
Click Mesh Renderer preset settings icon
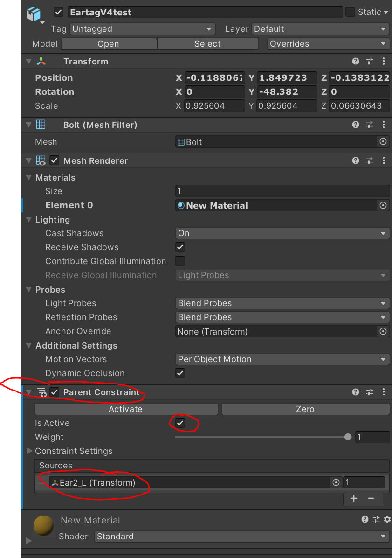(x=370, y=161)
